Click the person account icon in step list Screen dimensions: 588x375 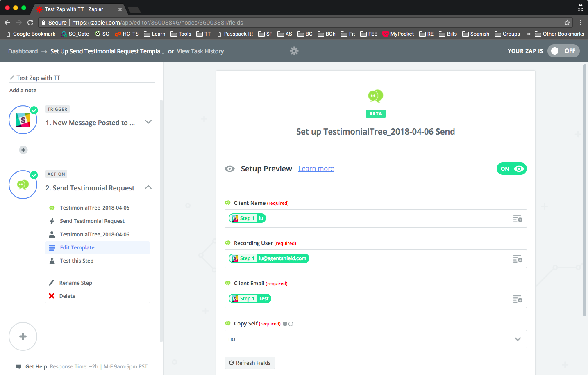click(x=52, y=235)
